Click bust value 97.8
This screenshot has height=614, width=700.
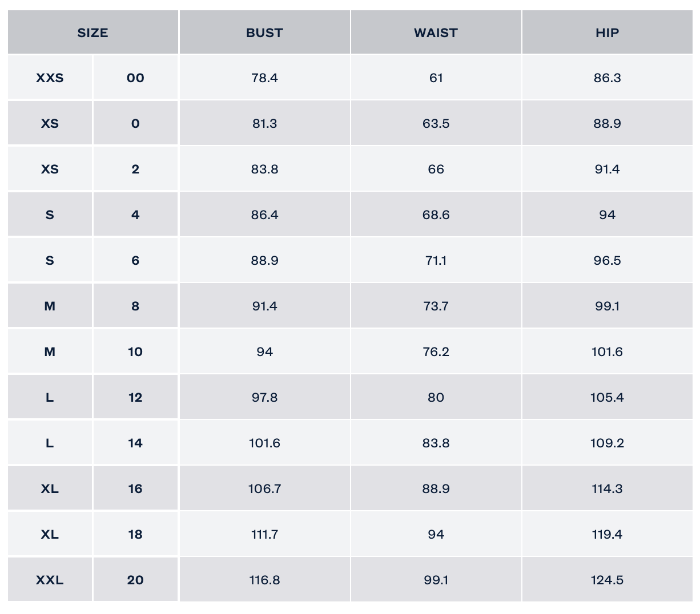tap(264, 397)
